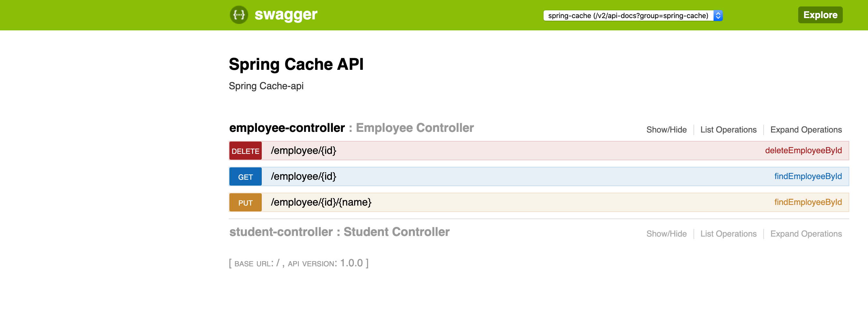Expand the employee-controller section header
Viewport: 868px width, 309px height.
(287, 128)
